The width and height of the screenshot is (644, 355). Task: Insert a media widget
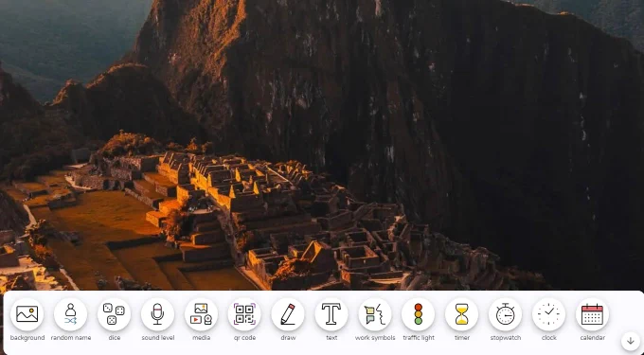[201, 314]
